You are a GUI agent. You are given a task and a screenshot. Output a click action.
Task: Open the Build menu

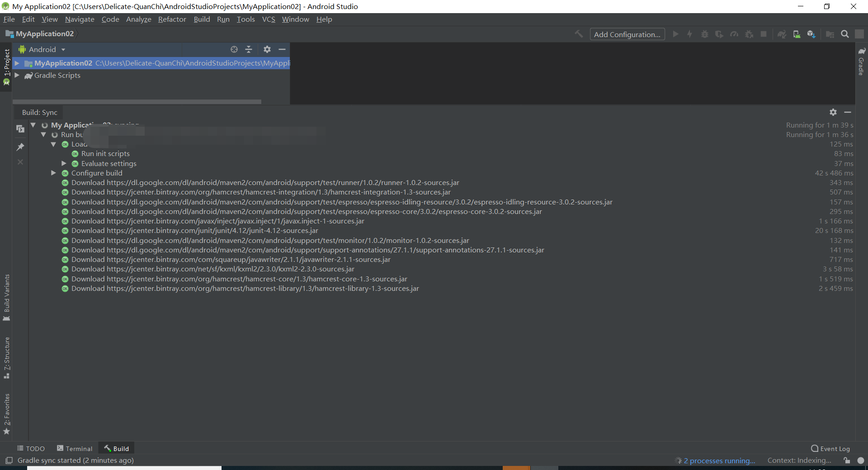(202, 19)
